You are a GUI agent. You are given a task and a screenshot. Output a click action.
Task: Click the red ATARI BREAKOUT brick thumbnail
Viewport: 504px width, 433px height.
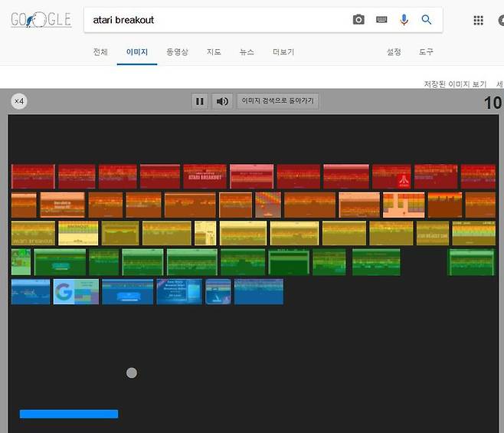(205, 176)
